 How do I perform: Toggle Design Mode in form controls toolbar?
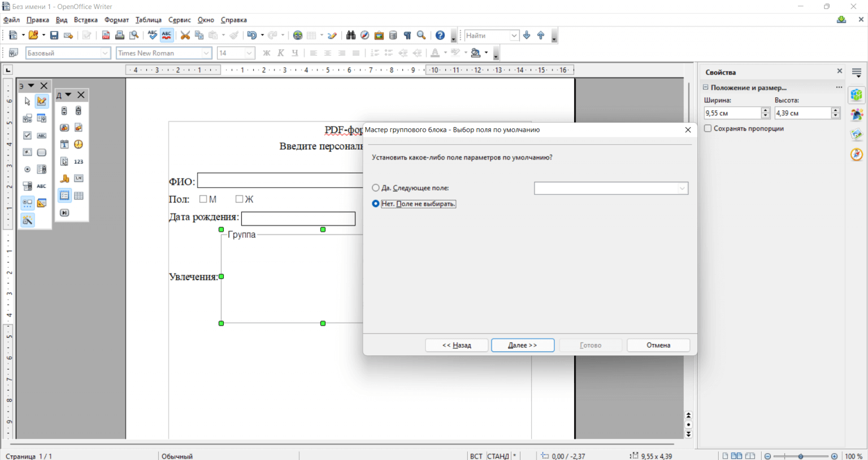42,101
